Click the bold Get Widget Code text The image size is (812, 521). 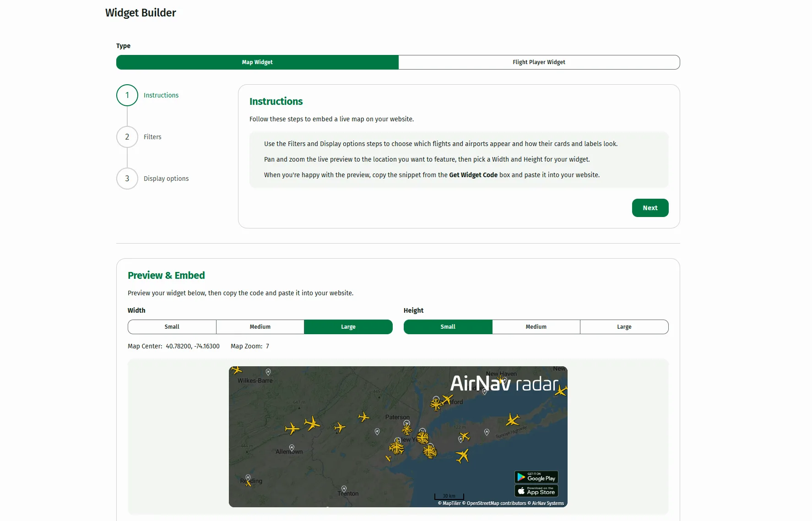point(473,175)
